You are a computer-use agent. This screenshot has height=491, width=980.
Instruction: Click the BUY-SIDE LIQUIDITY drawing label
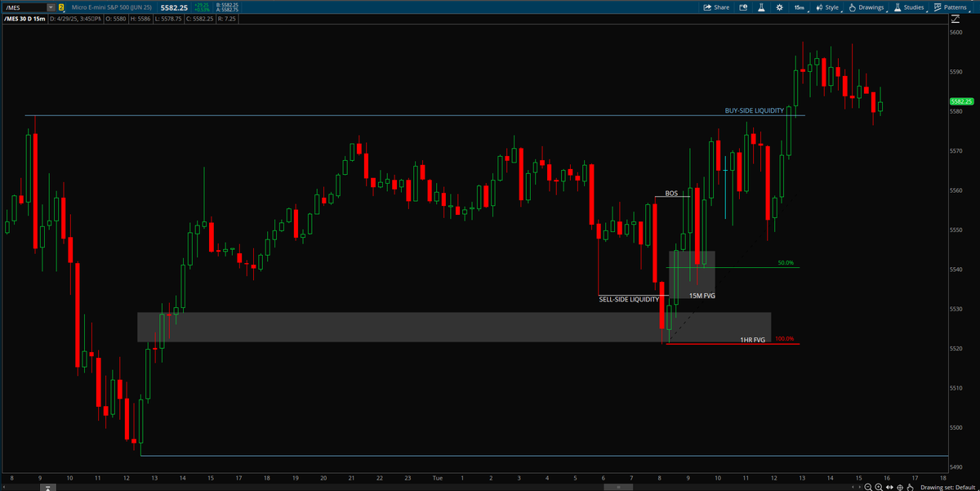point(755,110)
